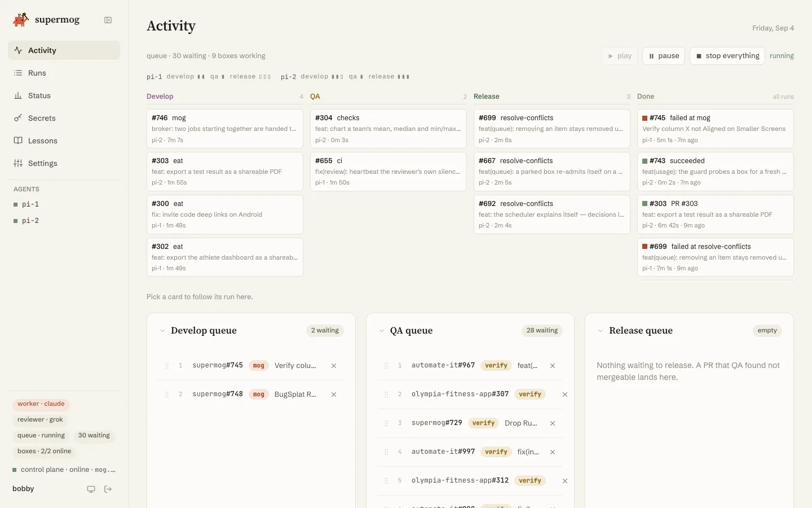Click the play button

pyautogui.click(x=619, y=56)
